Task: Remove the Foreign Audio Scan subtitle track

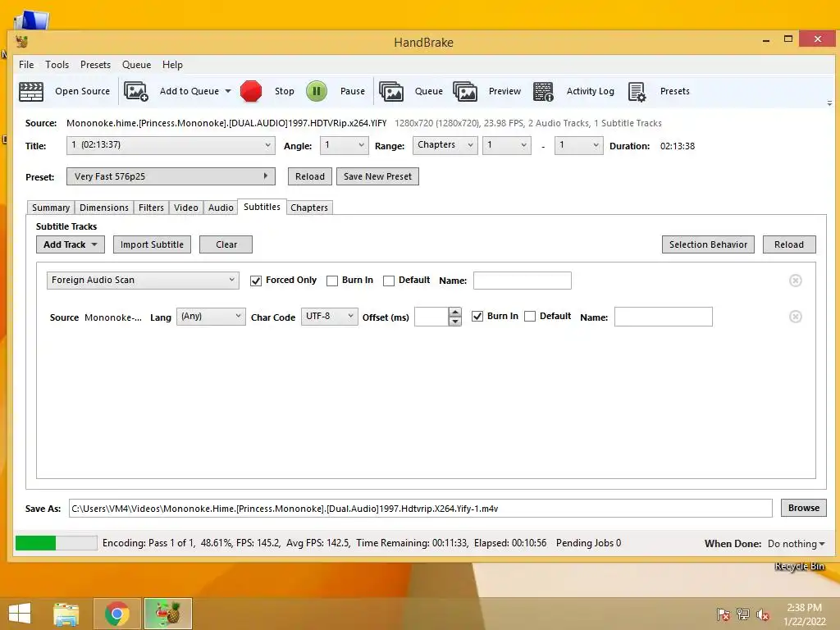Action: pyautogui.click(x=796, y=281)
